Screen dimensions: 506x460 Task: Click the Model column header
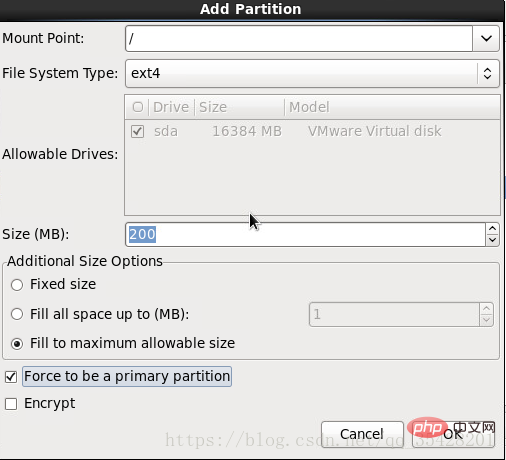392,107
